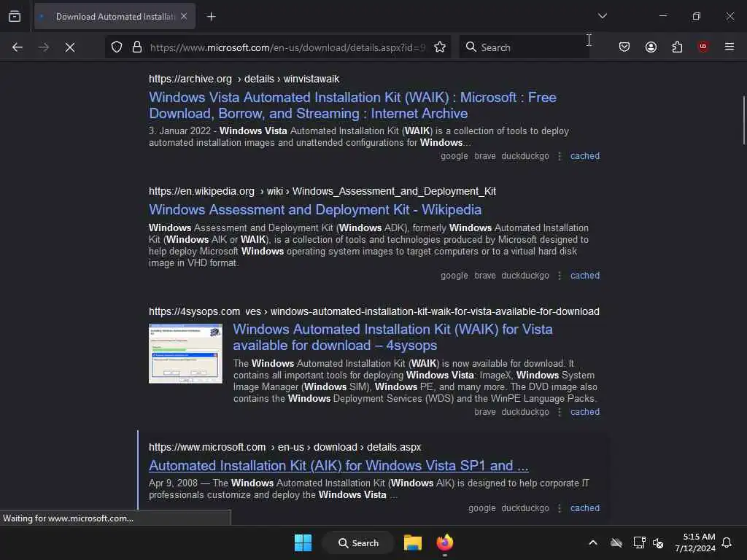Click the microsoft.com URL address field
The width and height of the screenshot is (747, 560).
[287, 47]
